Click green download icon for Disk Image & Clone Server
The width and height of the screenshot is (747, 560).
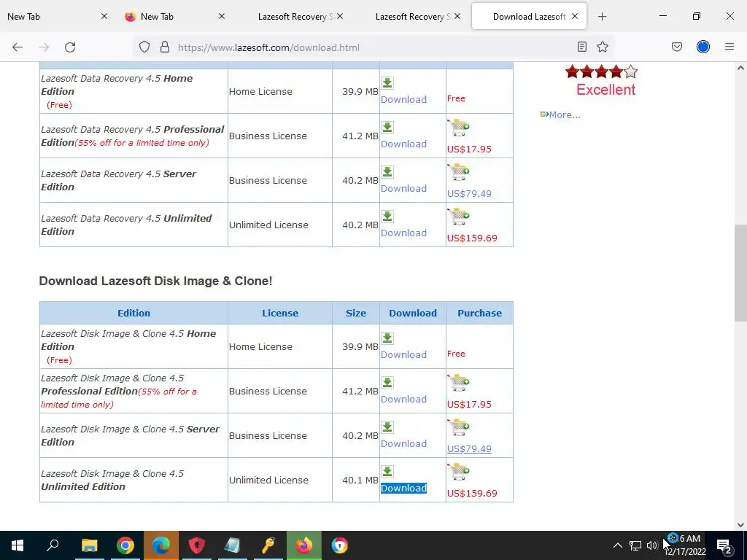(x=387, y=427)
